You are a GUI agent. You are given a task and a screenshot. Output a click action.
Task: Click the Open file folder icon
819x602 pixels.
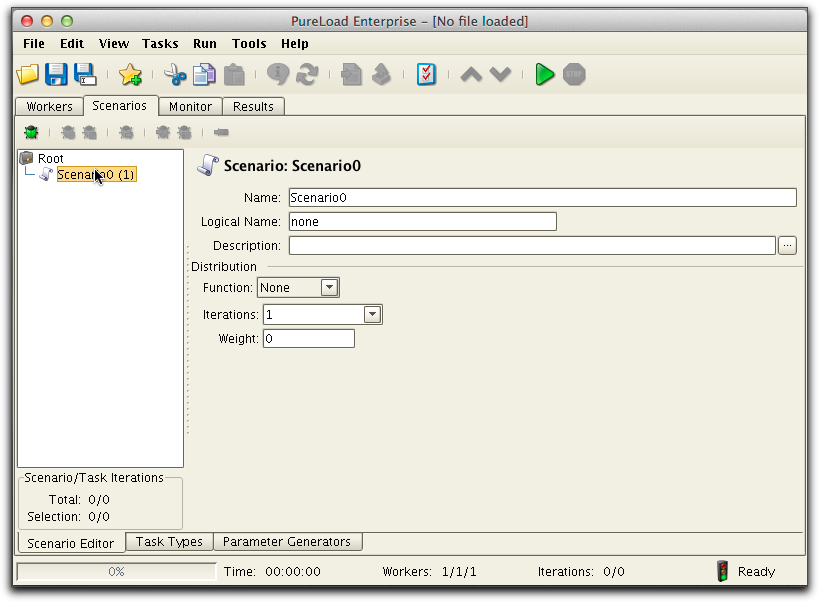pyautogui.click(x=28, y=74)
